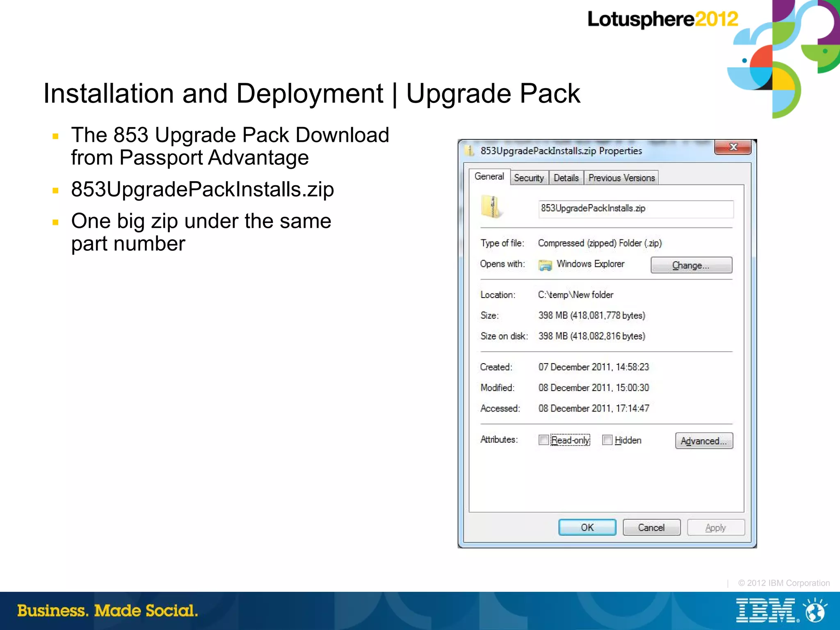Screen dimensions: 840x630
Task: Enable the Read-only attribute checkbox
Action: [x=543, y=440]
